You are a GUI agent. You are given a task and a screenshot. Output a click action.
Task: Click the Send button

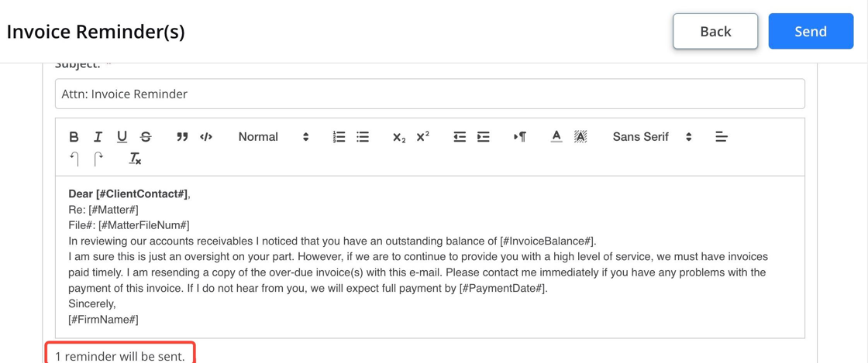(811, 32)
